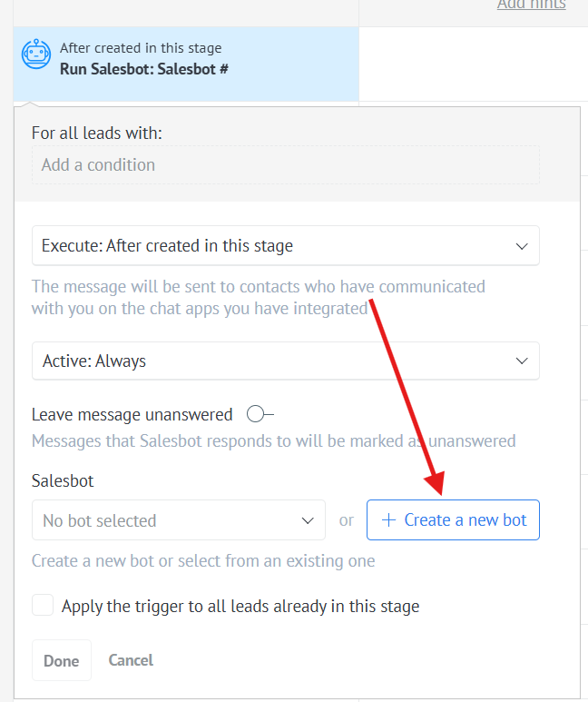Toggle the Leave message unanswered switch
The image size is (588, 702).
click(260, 414)
